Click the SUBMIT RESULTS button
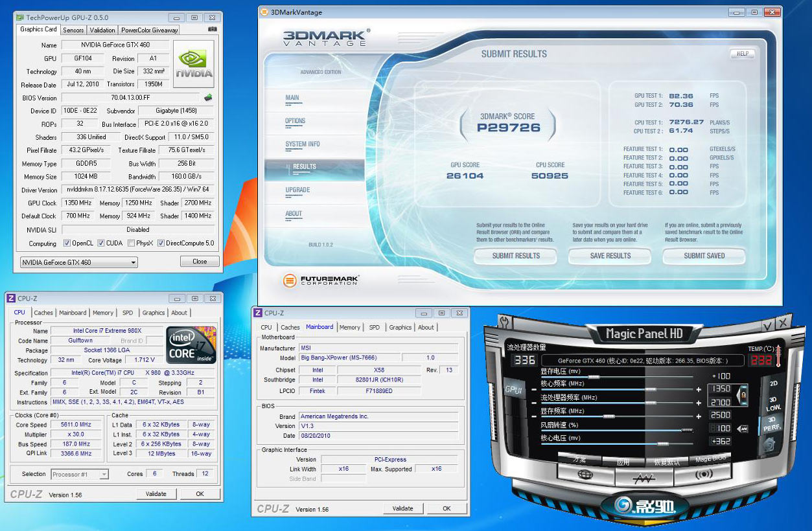The height and width of the screenshot is (531, 812). (x=516, y=256)
